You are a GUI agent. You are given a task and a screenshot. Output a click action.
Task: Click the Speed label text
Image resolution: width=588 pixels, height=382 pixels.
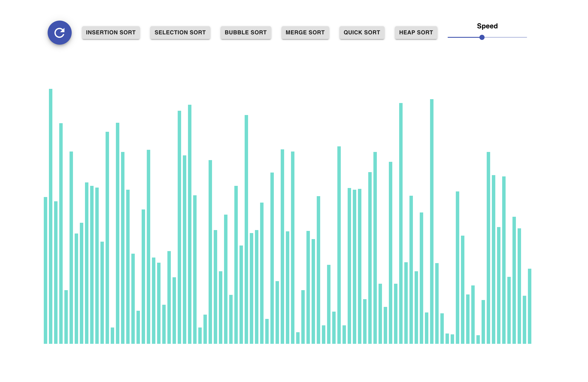(487, 26)
